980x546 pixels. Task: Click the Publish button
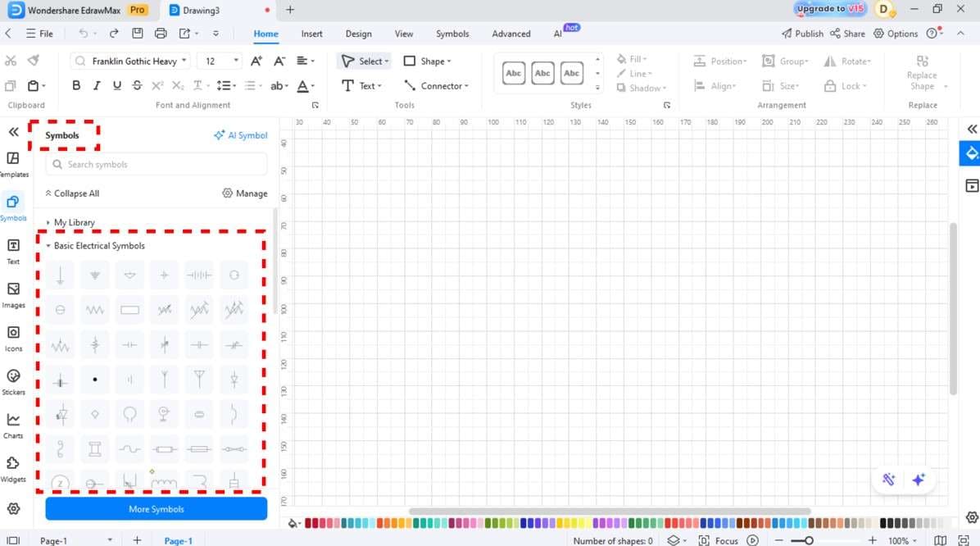(801, 34)
